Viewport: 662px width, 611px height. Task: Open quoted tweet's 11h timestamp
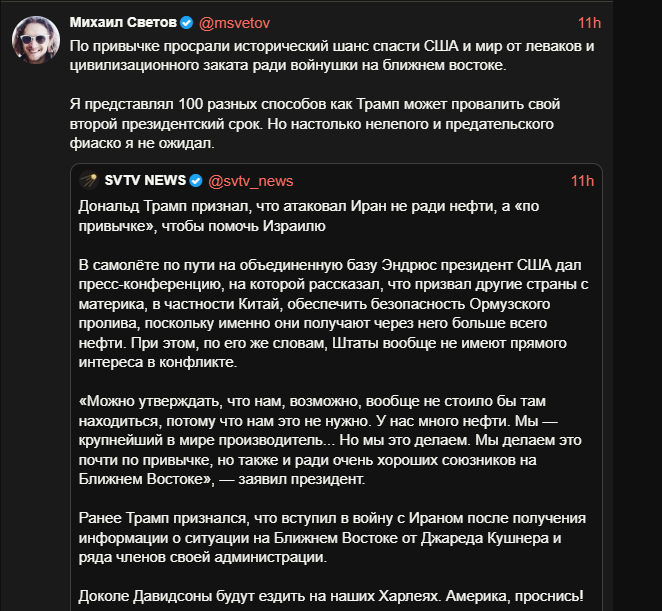(582, 181)
